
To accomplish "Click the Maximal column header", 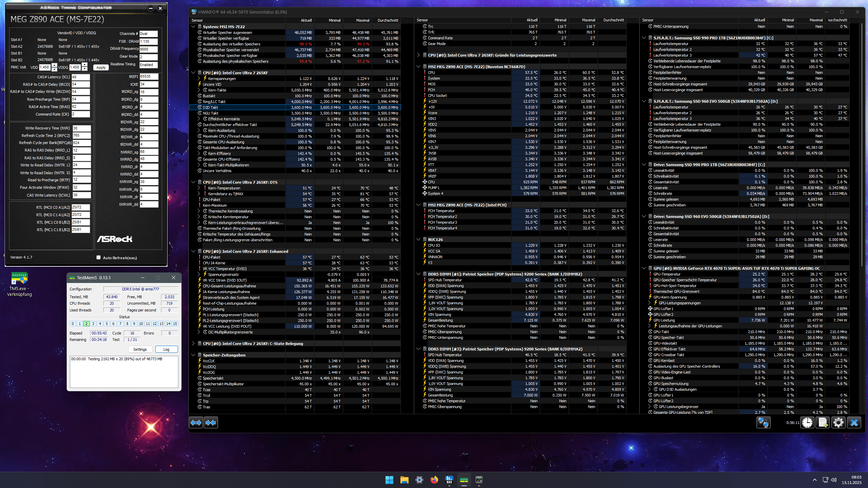I will click(x=362, y=20).
